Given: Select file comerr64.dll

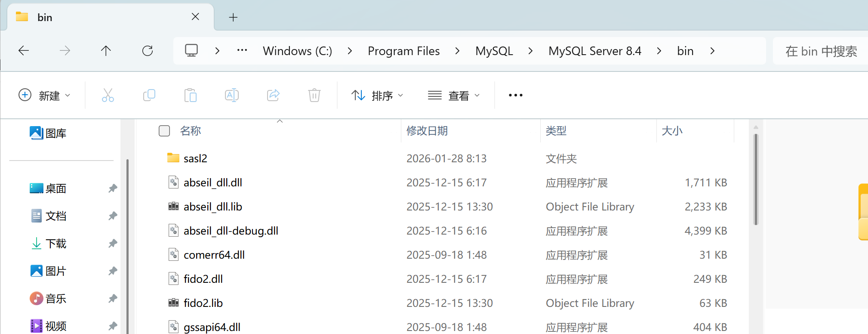Looking at the screenshot, I should 214,255.
